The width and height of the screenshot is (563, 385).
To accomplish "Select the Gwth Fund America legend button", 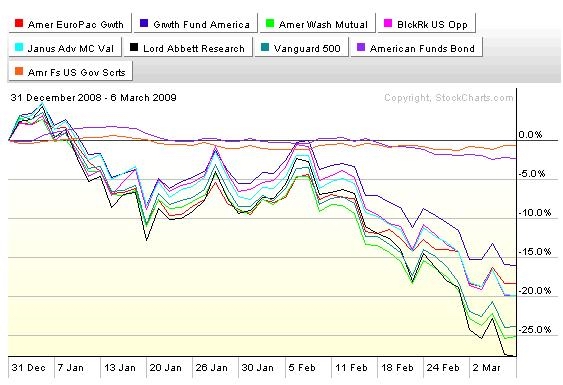I will click(196, 23).
